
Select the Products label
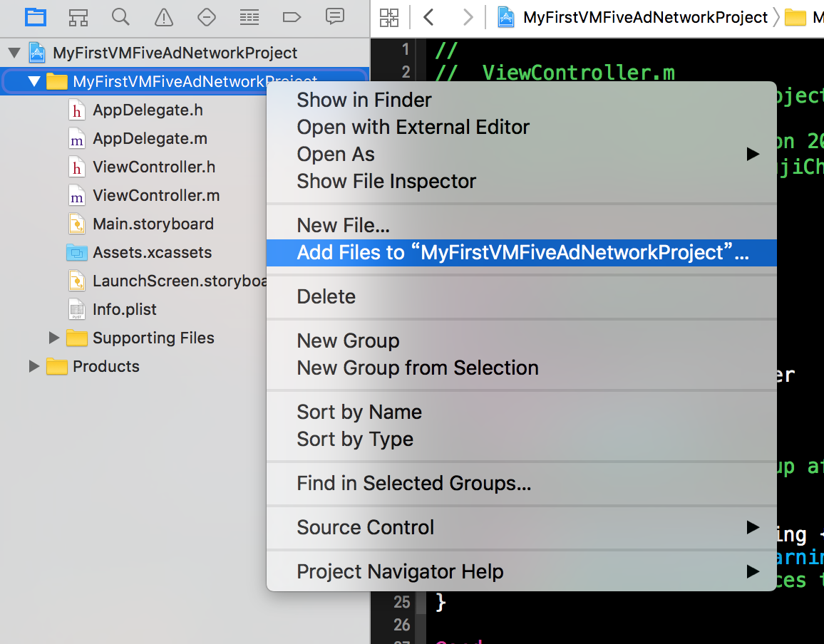(x=106, y=366)
